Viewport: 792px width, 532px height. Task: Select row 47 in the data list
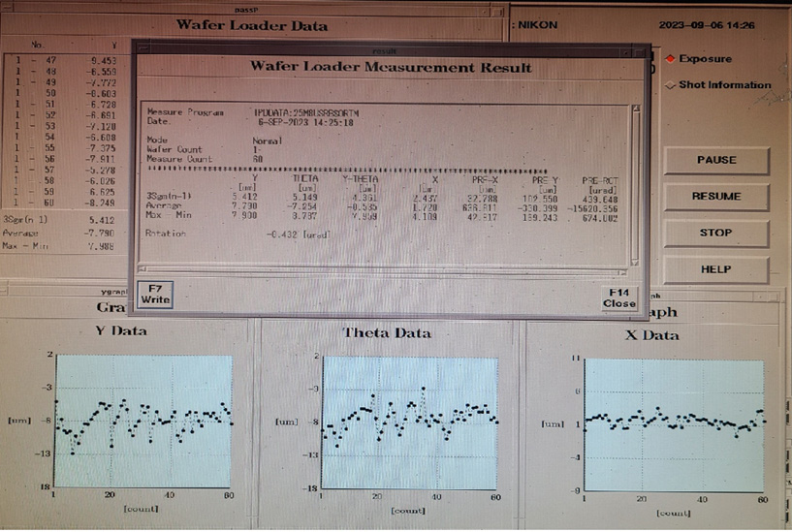[68, 59]
